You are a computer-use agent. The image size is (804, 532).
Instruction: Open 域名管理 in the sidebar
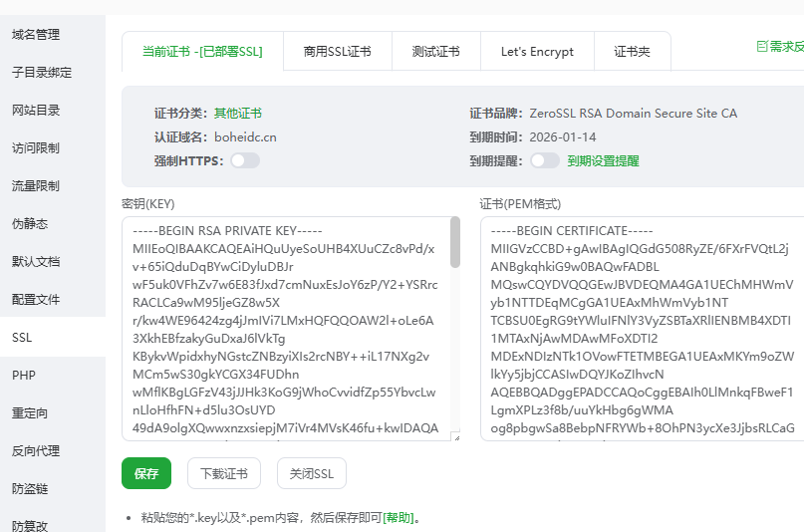click(x=36, y=34)
